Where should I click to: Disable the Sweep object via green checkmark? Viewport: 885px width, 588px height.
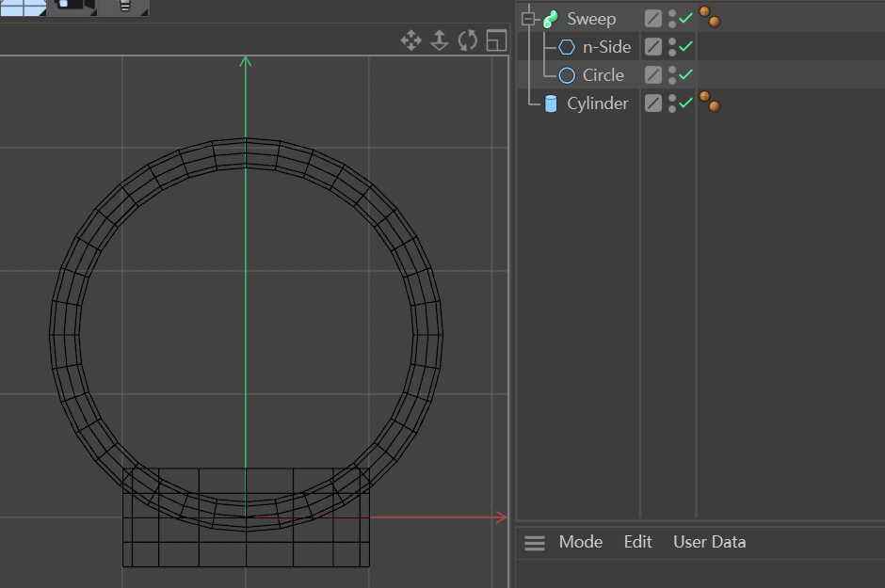pyautogui.click(x=685, y=19)
